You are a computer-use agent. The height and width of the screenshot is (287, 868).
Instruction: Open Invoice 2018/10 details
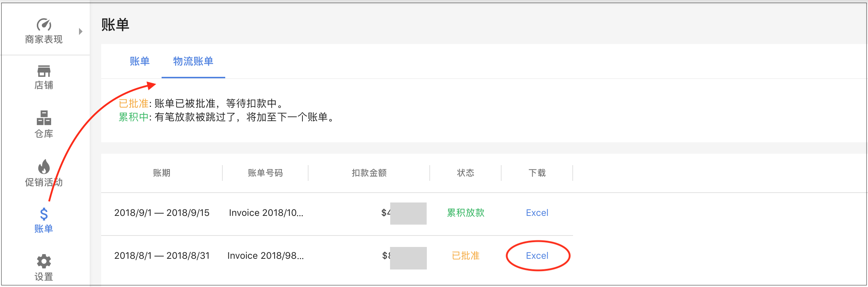coord(266,213)
